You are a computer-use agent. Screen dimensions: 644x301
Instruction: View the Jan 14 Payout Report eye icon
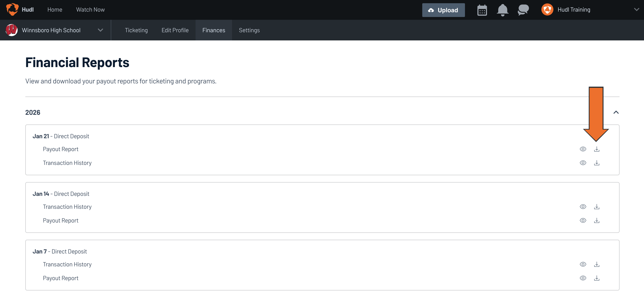coord(583,220)
